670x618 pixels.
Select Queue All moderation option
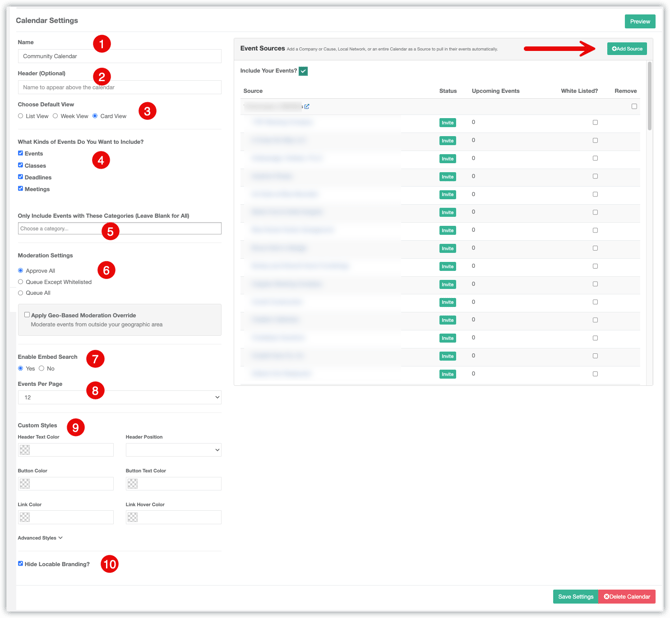click(x=20, y=293)
